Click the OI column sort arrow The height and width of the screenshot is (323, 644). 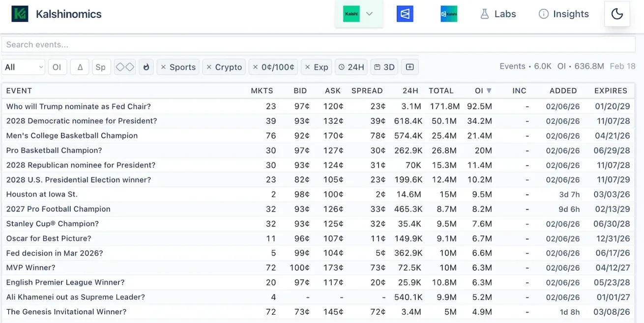(488, 91)
